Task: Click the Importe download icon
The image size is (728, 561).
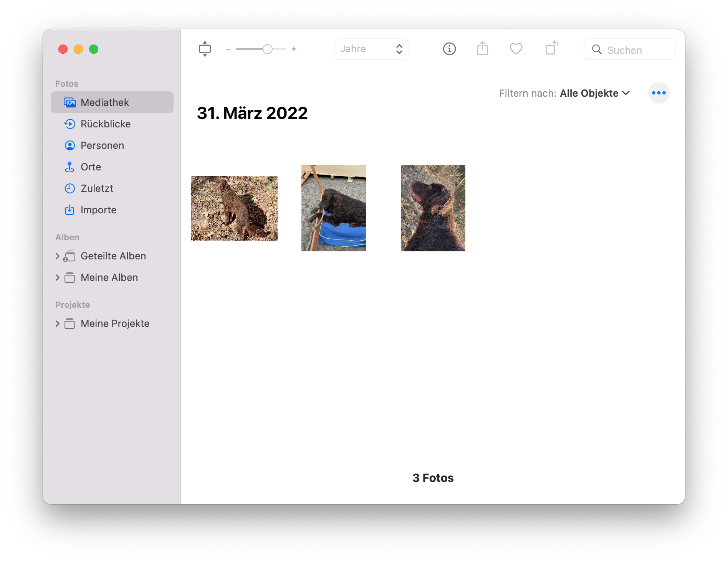Action: tap(69, 210)
